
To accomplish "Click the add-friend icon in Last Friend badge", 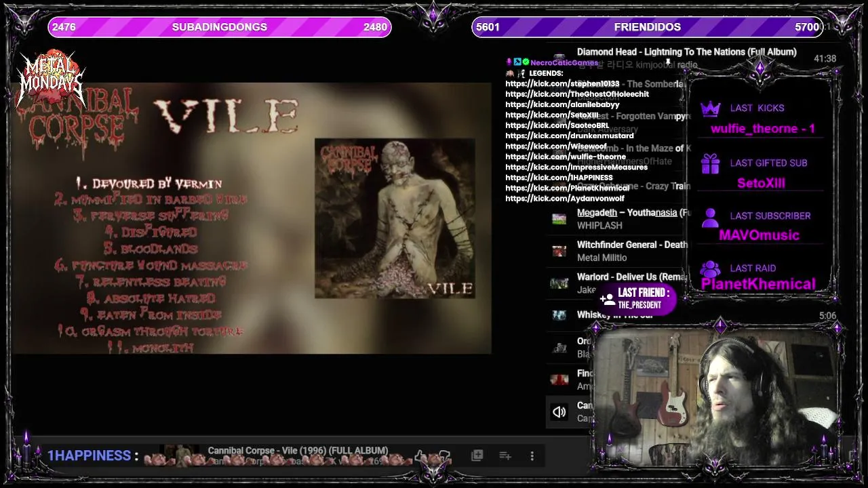I will click(608, 298).
